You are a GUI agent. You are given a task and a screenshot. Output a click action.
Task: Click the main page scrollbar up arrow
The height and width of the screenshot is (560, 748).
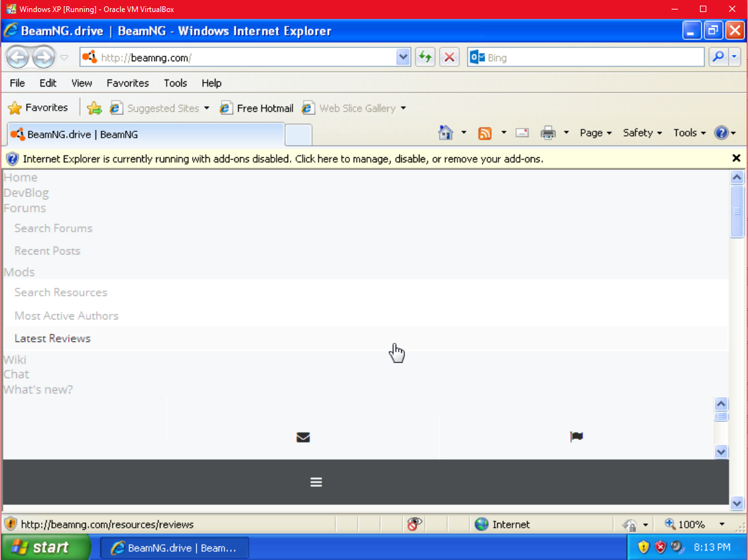pyautogui.click(x=737, y=178)
